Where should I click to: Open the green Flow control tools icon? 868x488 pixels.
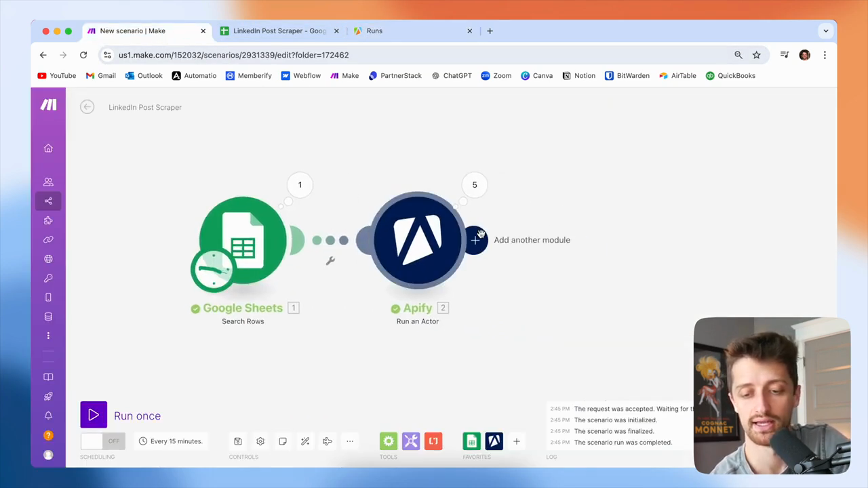pyautogui.click(x=389, y=441)
